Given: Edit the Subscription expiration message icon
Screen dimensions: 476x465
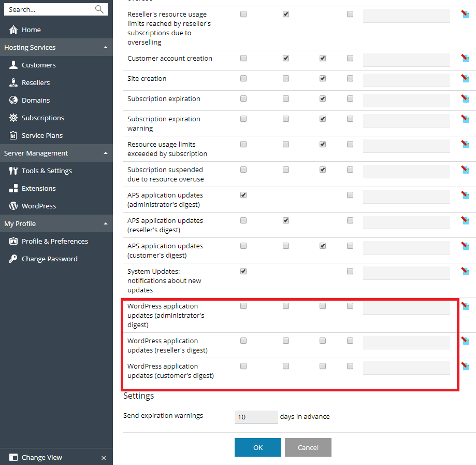Looking at the screenshot, I should [x=465, y=98].
